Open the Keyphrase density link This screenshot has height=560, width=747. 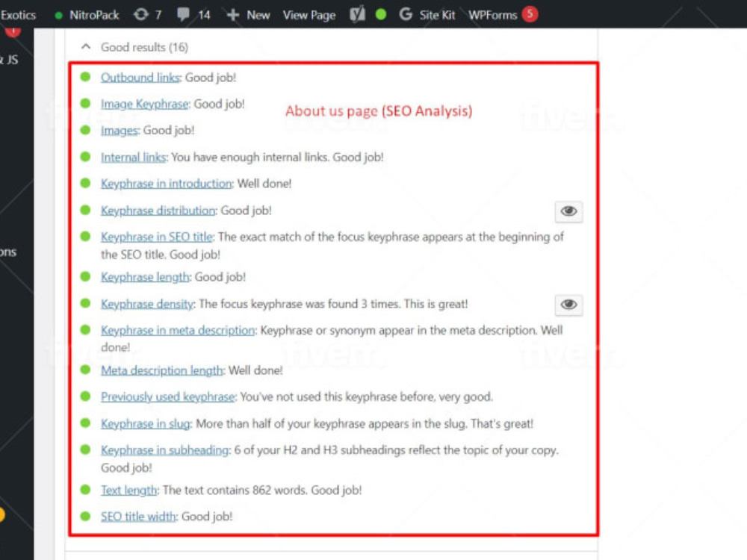pos(147,304)
